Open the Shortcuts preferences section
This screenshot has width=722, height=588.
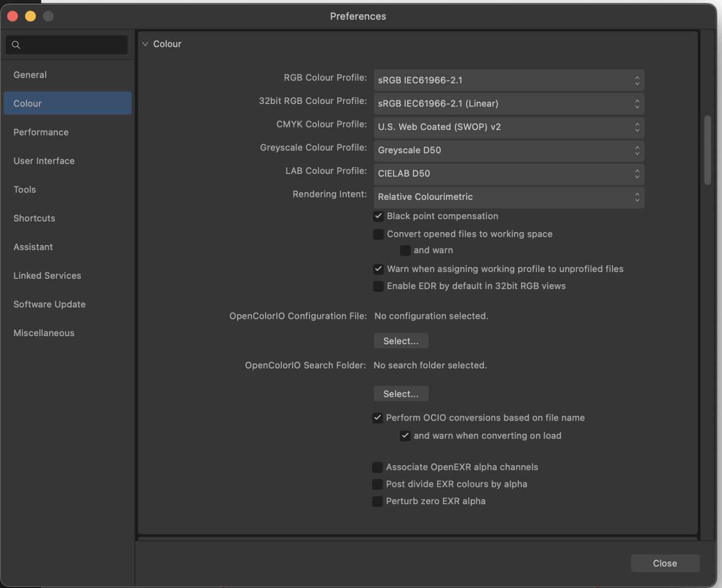34,218
